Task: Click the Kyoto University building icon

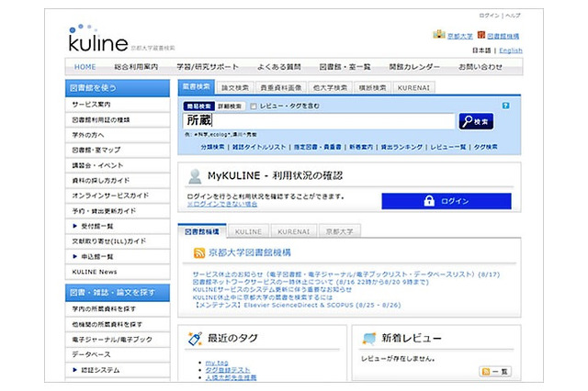Action: (439, 35)
